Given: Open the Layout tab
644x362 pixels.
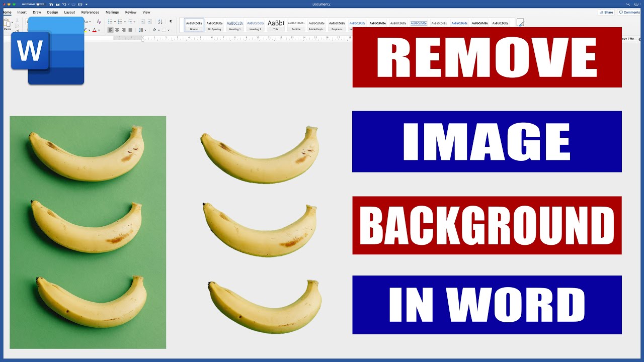Looking at the screenshot, I should (69, 12).
